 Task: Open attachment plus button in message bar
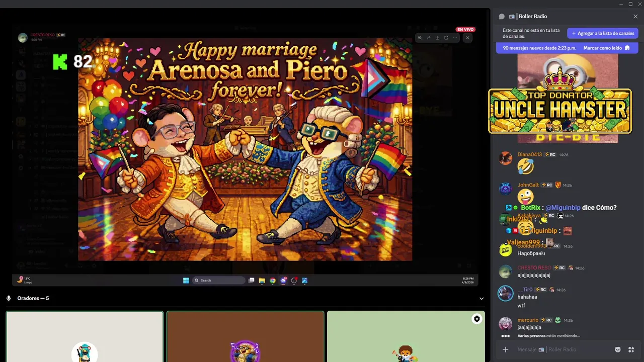tap(506, 349)
